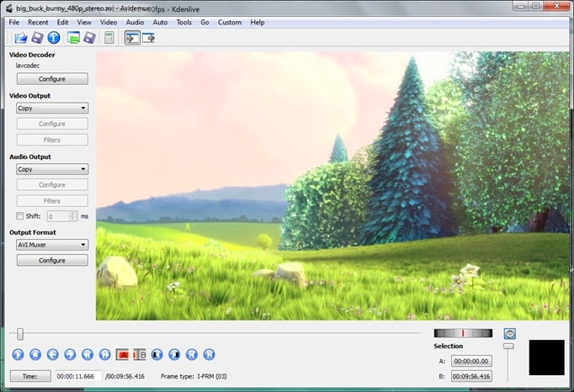
Task: Configure the Video Decoder
Action: tap(52, 79)
